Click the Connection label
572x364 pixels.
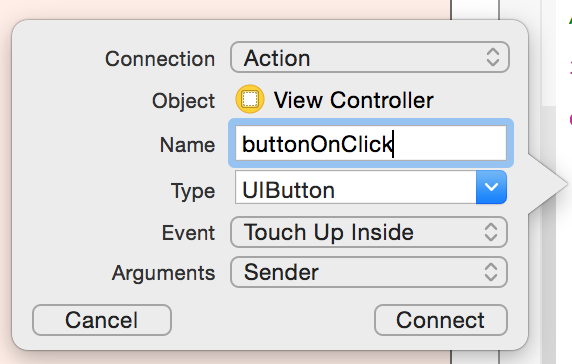[160, 59]
